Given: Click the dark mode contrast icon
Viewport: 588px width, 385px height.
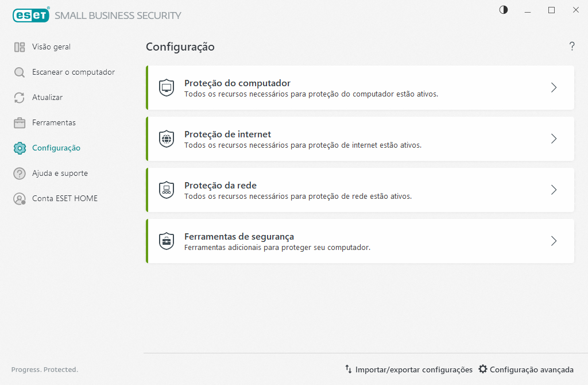Looking at the screenshot, I should pos(503,10).
